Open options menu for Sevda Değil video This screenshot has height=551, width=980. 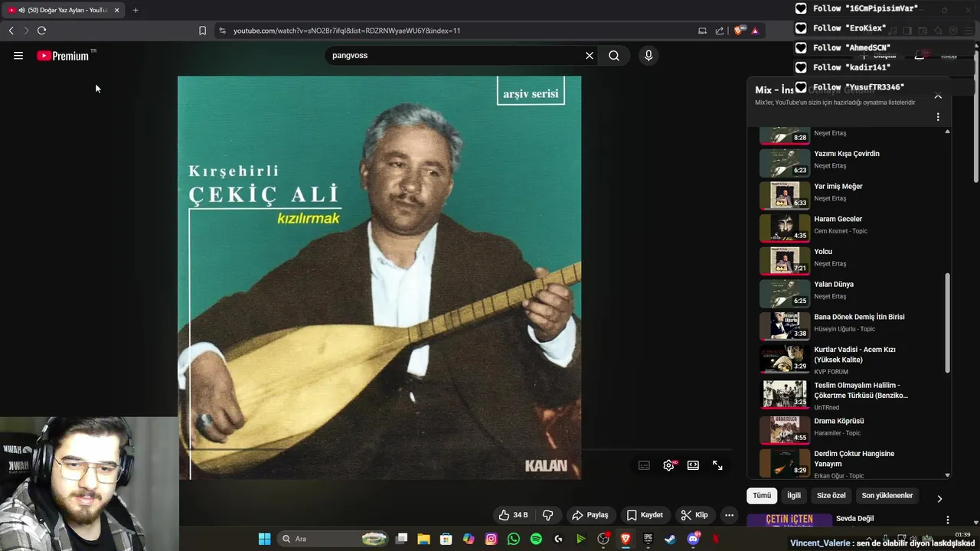[948, 520]
